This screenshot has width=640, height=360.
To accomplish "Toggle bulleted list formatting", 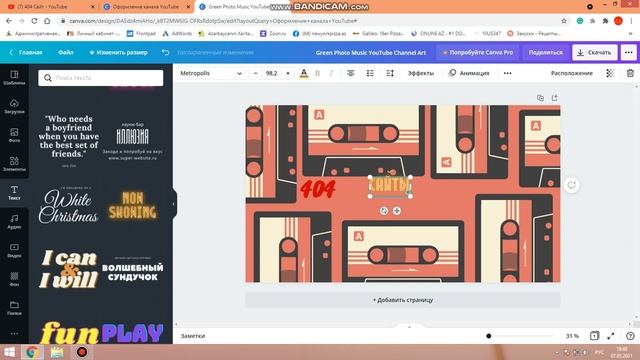I will [370, 73].
